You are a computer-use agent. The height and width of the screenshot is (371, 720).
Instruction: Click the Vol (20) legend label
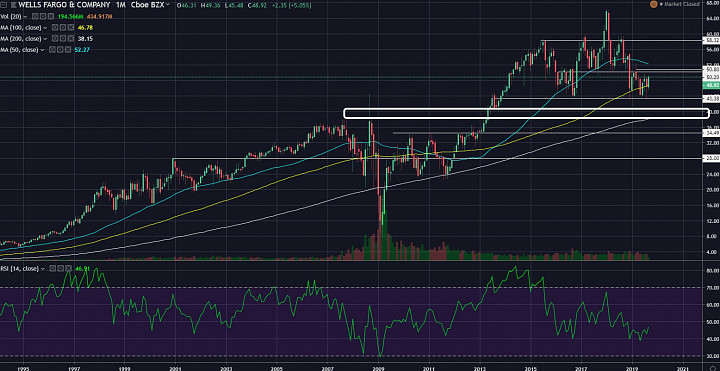pyautogui.click(x=11, y=17)
